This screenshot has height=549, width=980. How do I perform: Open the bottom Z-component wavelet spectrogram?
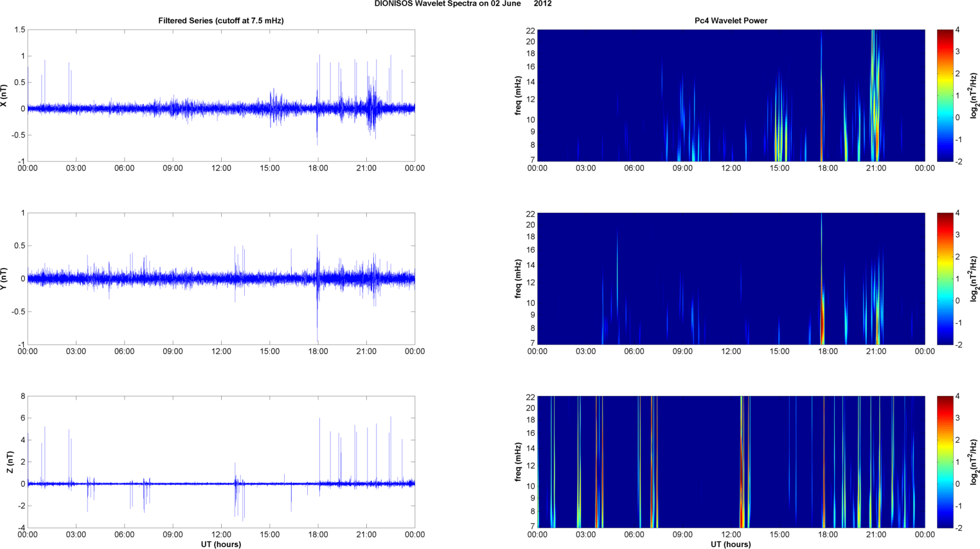(x=731, y=462)
